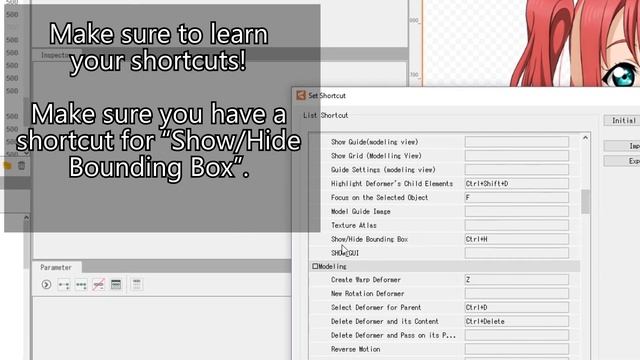
Task: Click the Ctrl+Delete shortcut field
Action: (516, 321)
